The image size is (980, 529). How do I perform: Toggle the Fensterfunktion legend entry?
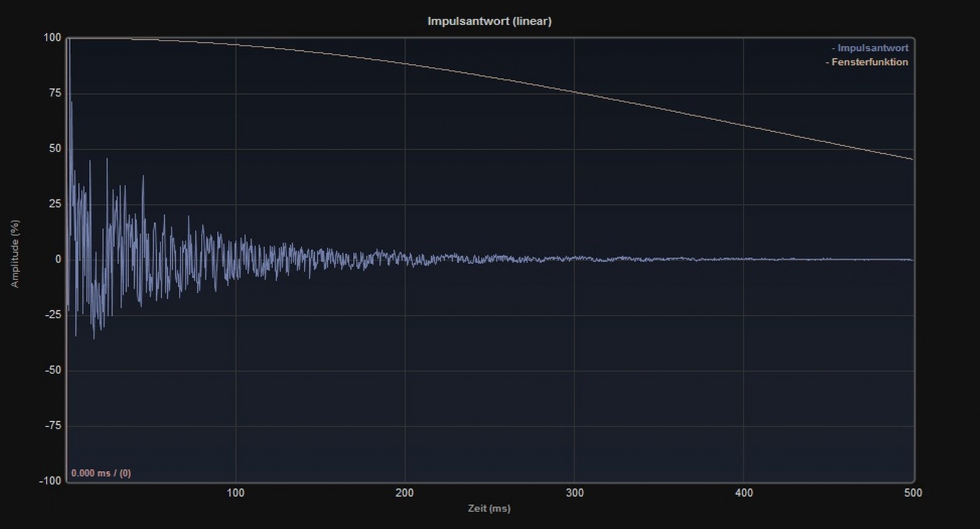(869, 62)
